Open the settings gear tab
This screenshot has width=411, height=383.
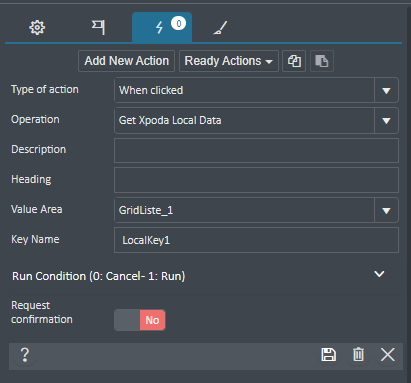(37, 28)
